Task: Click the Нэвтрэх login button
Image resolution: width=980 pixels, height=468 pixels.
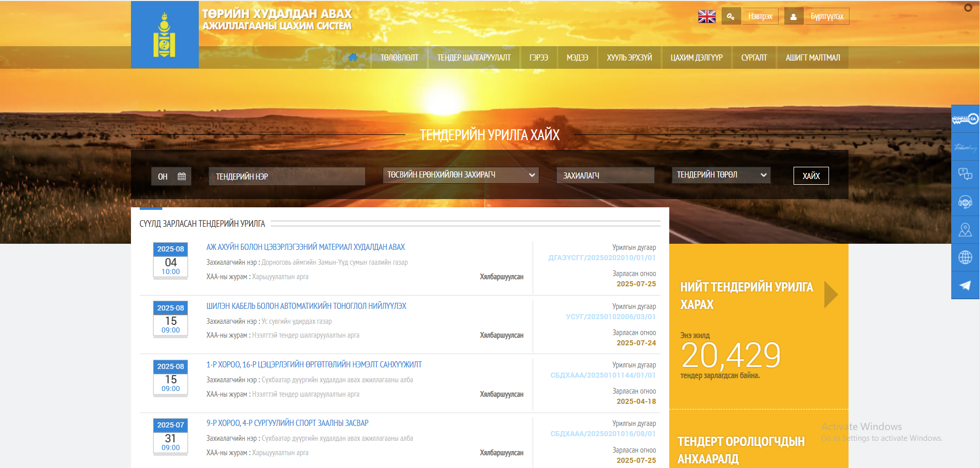Action: [x=760, y=16]
